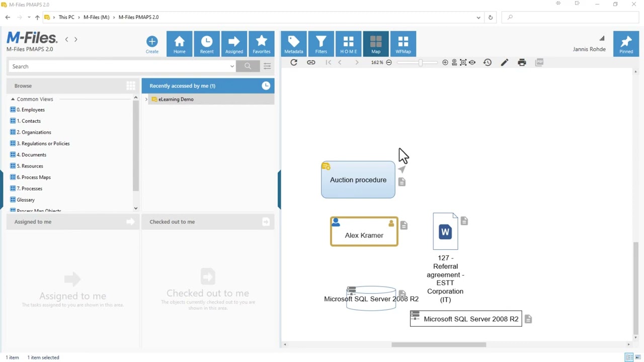Image resolution: width=644 pixels, height=362 pixels.
Task: Click the pencil edit map icon
Action: (x=505, y=62)
